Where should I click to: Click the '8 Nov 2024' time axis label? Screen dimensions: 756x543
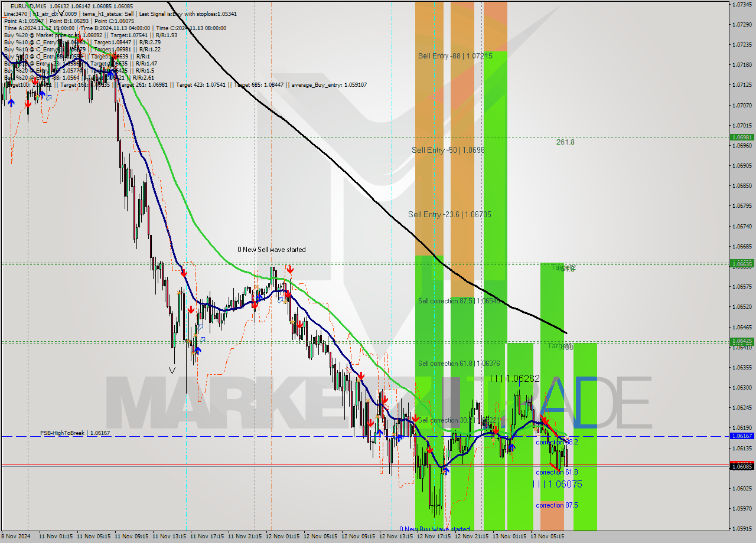pyautogui.click(x=17, y=537)
